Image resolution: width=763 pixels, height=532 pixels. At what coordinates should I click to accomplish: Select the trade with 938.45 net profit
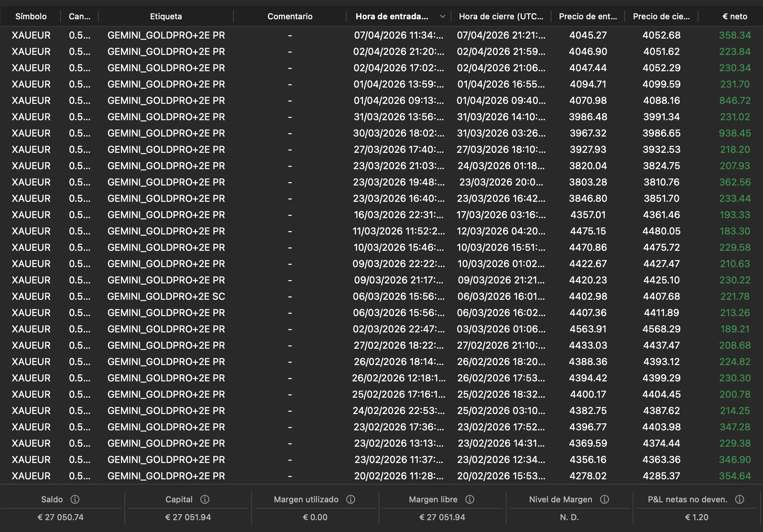pos(371,133)
